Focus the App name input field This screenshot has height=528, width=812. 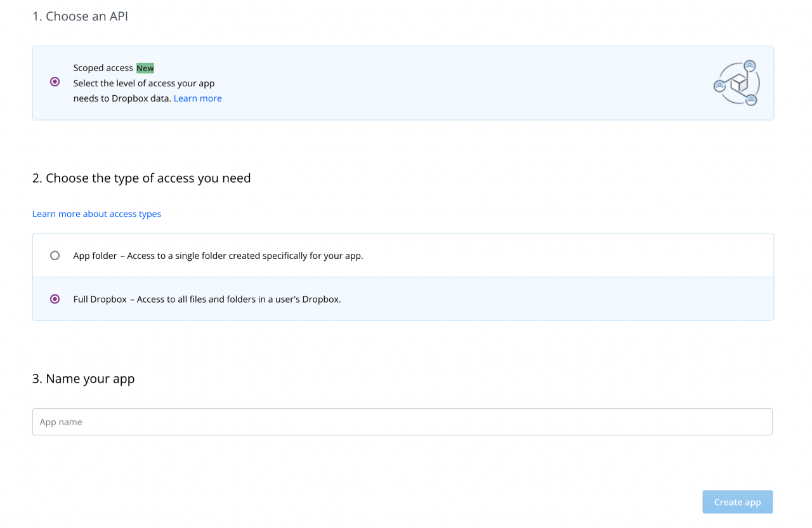pos(402,422)
